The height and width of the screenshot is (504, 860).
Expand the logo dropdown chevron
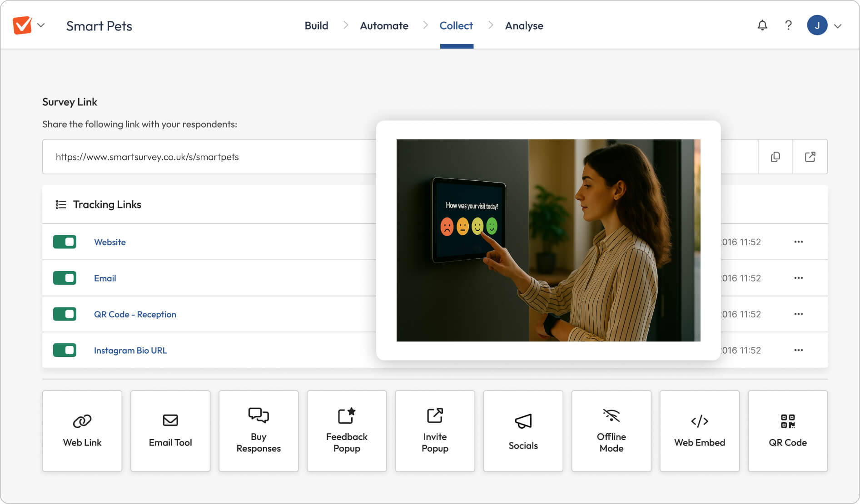pyautogui.click(x=41, y=25)
